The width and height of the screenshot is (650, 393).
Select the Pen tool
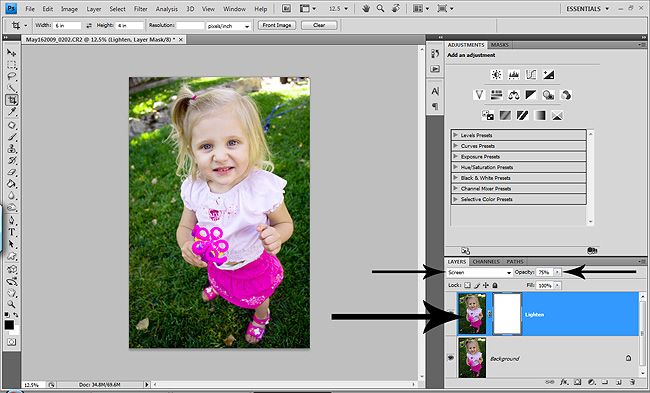click(x=11, y=221)
